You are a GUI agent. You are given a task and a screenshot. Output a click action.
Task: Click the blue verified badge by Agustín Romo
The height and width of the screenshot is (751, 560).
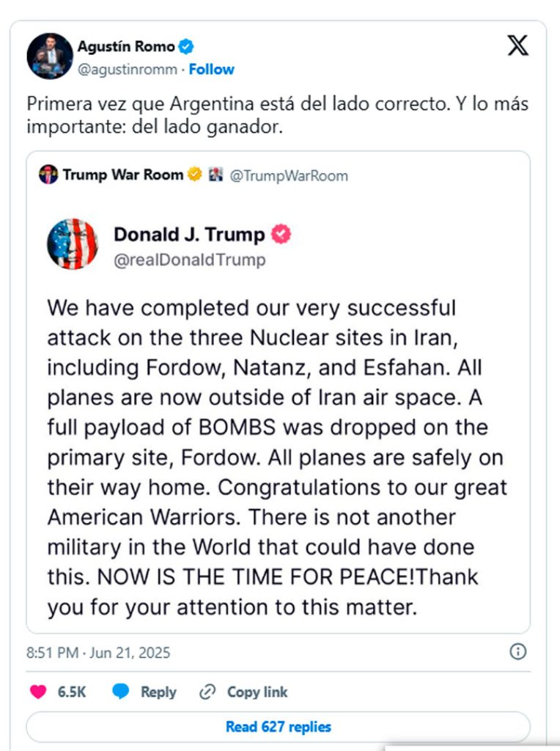185,46
